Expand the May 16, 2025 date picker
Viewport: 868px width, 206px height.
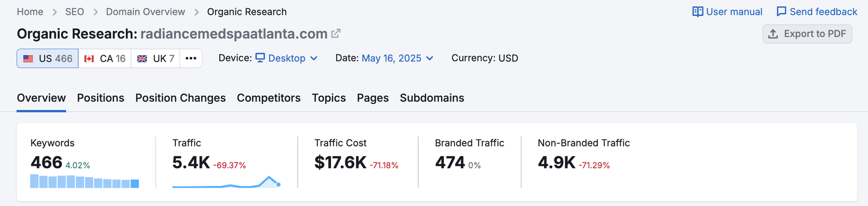coord(397,58)
